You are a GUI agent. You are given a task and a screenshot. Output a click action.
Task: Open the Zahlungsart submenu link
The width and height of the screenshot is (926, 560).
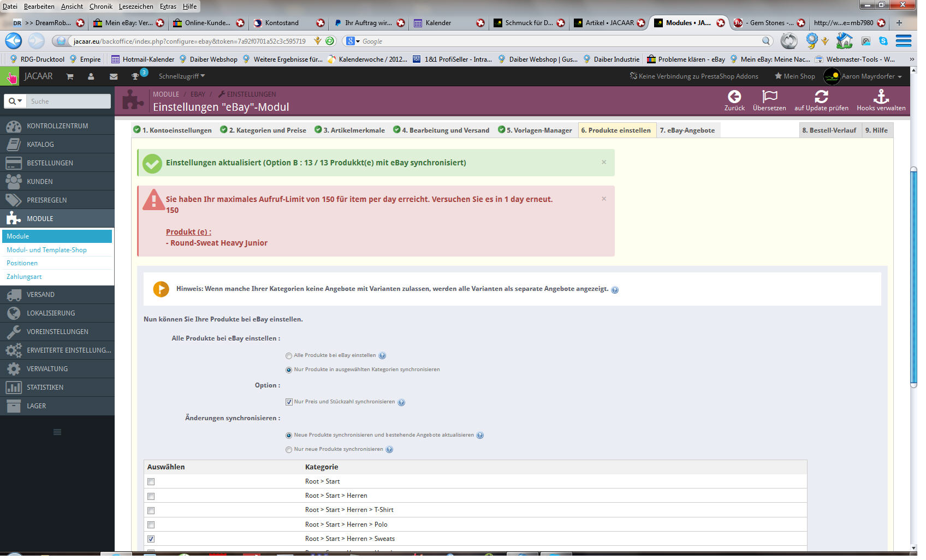tap(24, 277)
